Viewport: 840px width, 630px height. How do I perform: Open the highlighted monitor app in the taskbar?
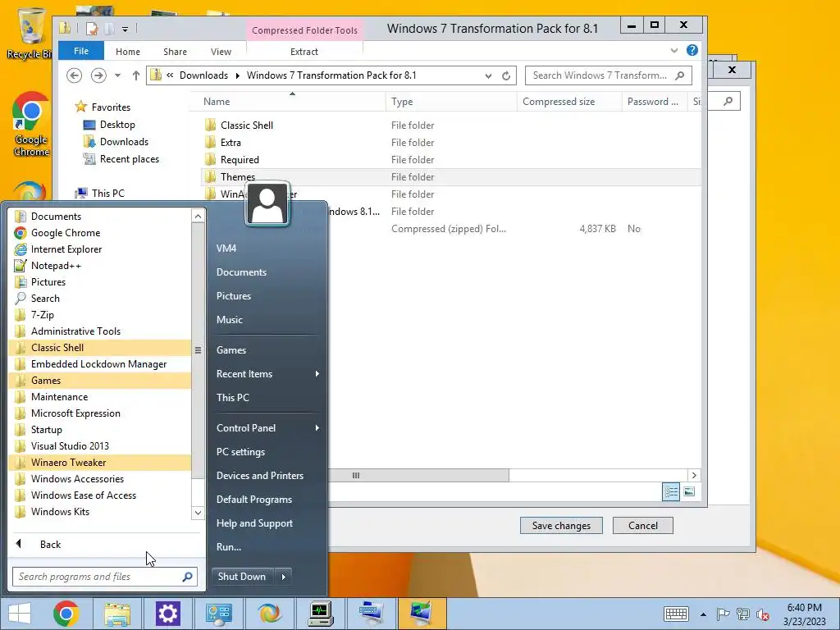421,614
